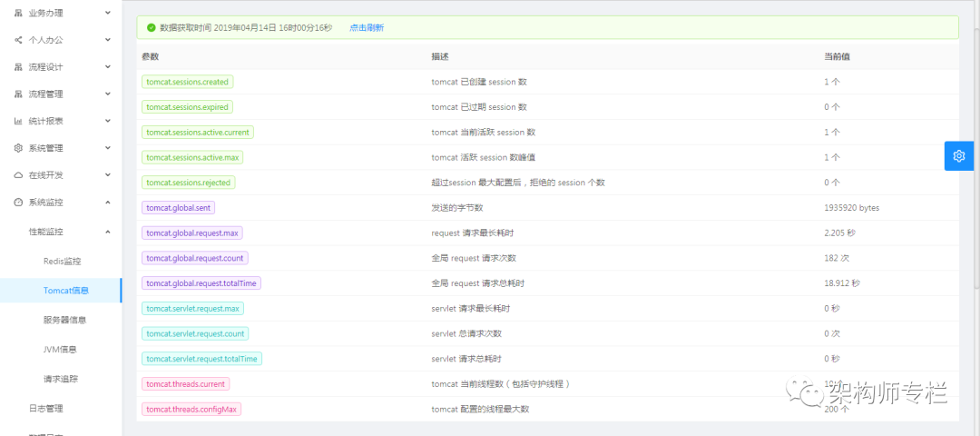Screen dimensions: 980x436
Task: Open the blue settings gear button
Action: click(959, 155)
